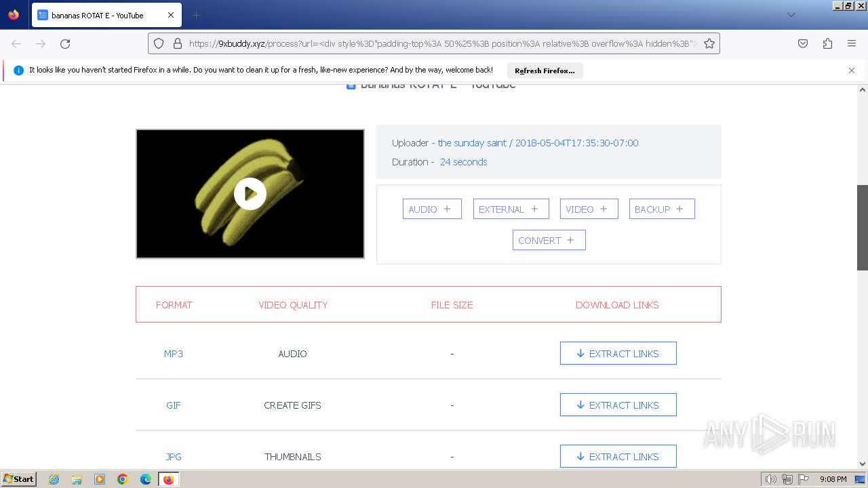Open the Extensions puzzle icon

pos(827,43)
